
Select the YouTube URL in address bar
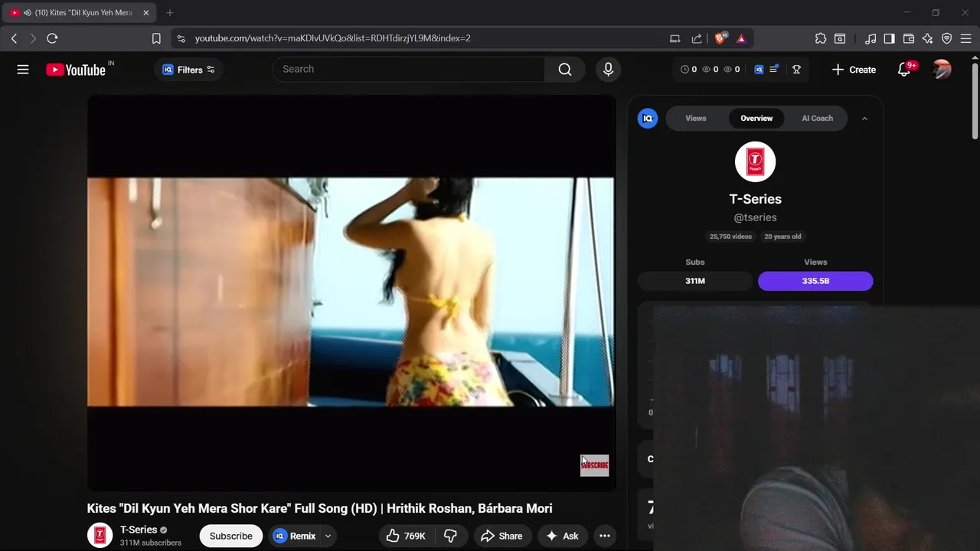pos(332,38)
